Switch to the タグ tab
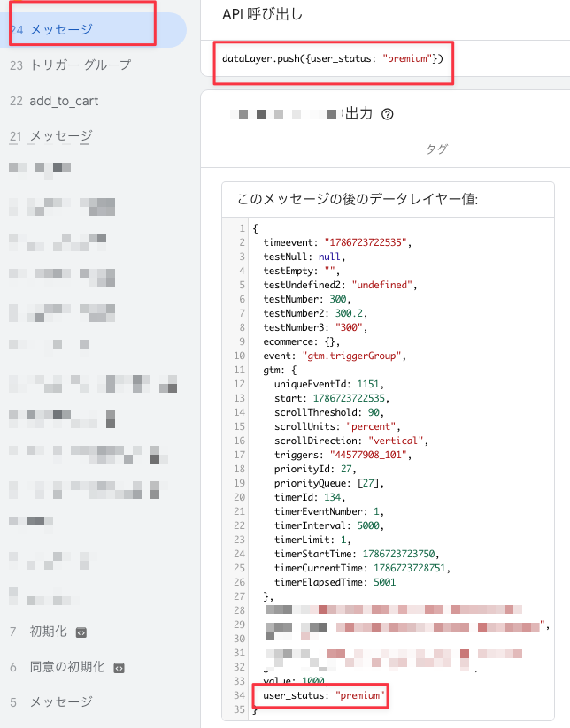 [x=436, y=149]
